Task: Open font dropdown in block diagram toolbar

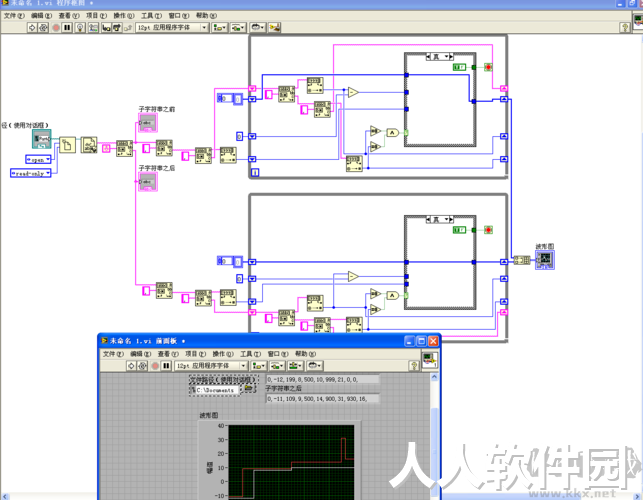Action: click(172, 27)
